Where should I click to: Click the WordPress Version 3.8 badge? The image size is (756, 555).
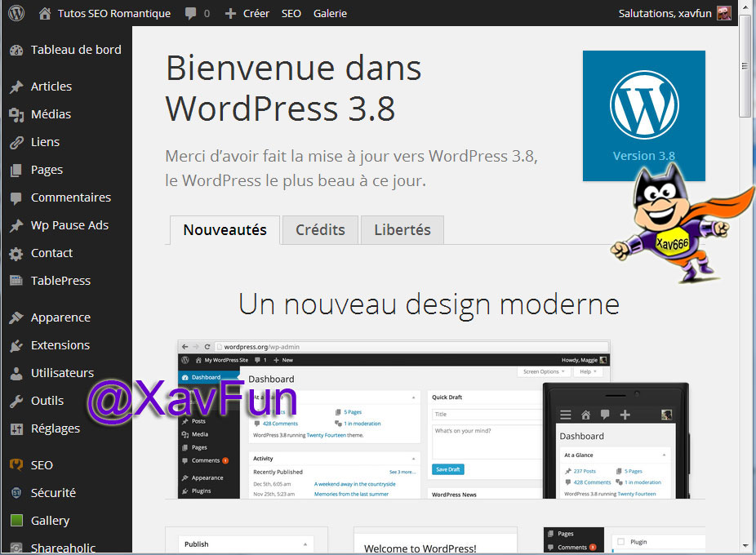click(643, 116)
